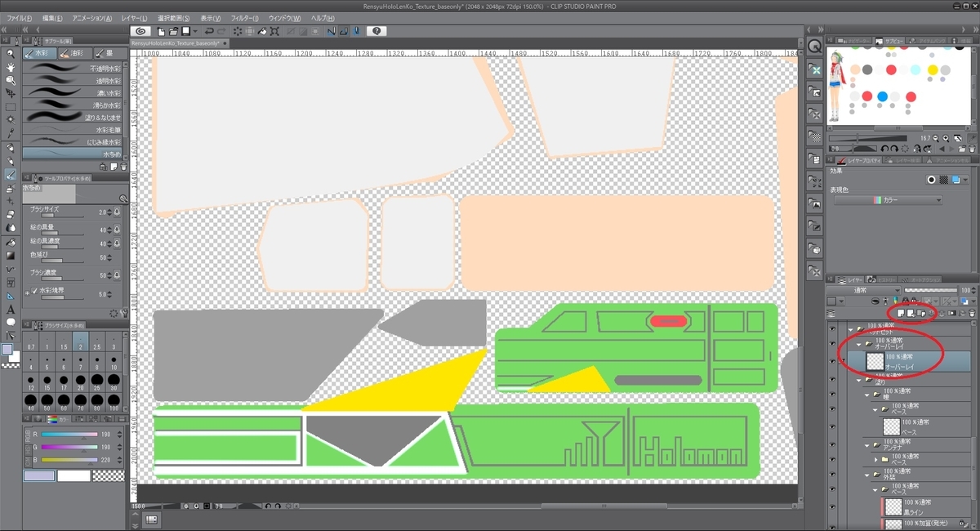Click the Open file folder icon
980x531 pixels.
pyautogui.click(x=174, y=31)
